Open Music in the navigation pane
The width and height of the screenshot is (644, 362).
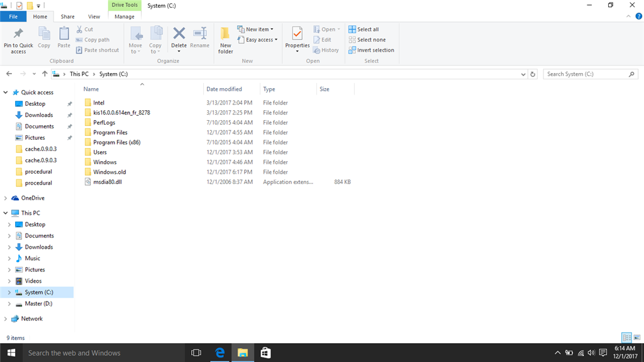[x=33, y=258]
